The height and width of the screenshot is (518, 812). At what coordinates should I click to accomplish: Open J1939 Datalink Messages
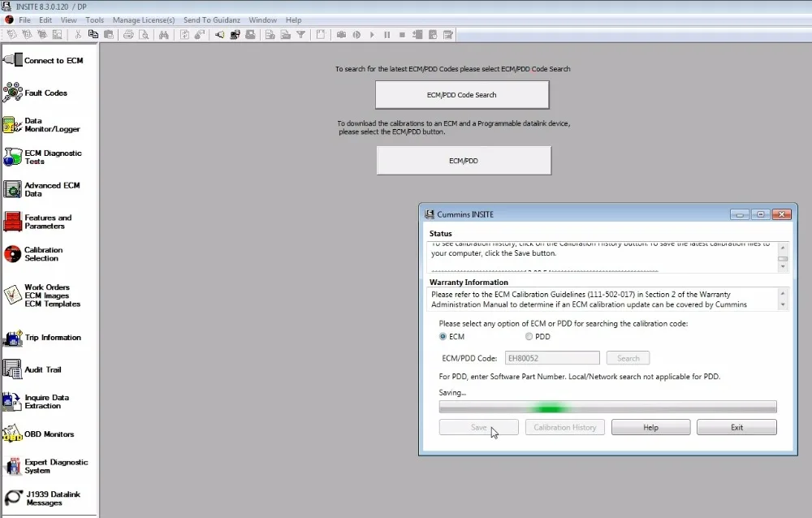[42, 499]
